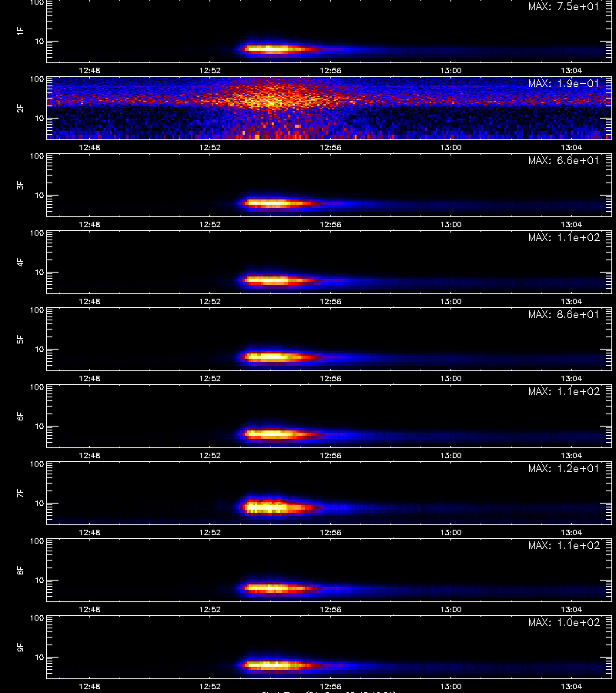The height and width of the screenshot is (693, 616).
Task: Click the '12:48' time tick under panel 1F
Action: [x=89, y=70]
